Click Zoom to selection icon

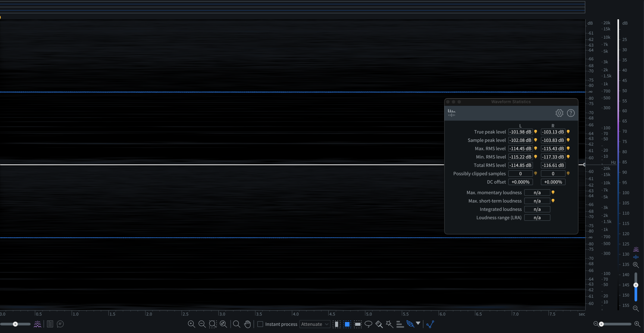coord(213,324)
